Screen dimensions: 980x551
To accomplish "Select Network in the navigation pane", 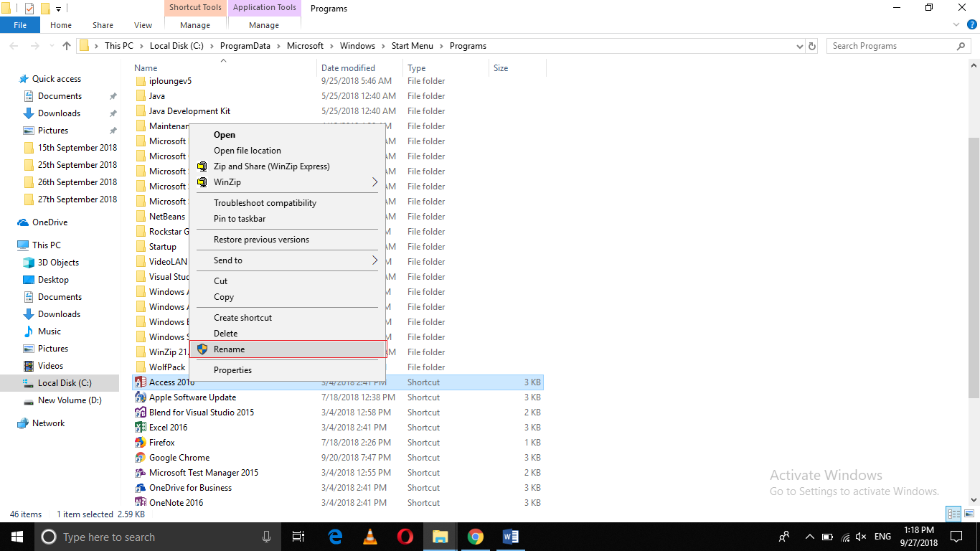I will pyautogui.click(x=50, y=423).
